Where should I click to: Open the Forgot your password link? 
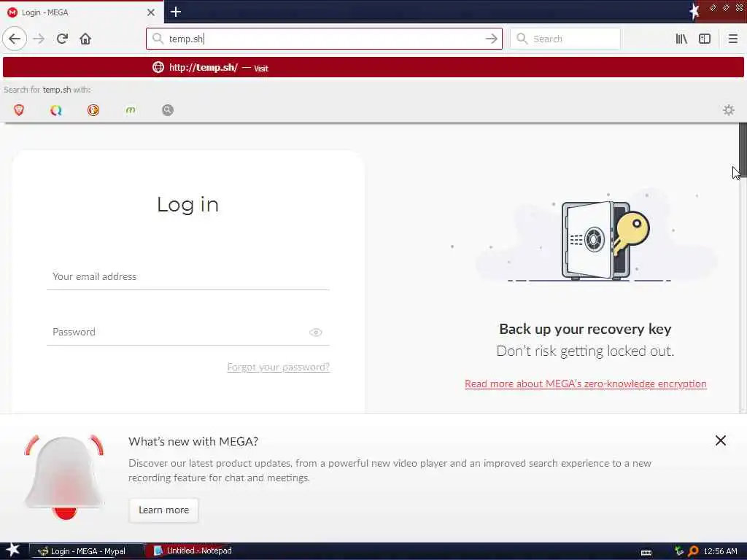[278, 367]
